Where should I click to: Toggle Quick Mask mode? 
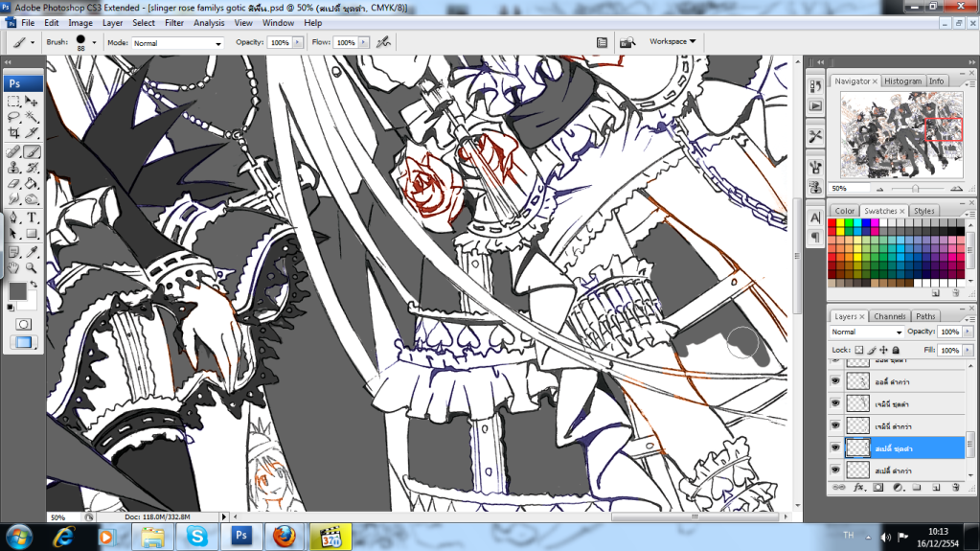(x=23, y=325)
